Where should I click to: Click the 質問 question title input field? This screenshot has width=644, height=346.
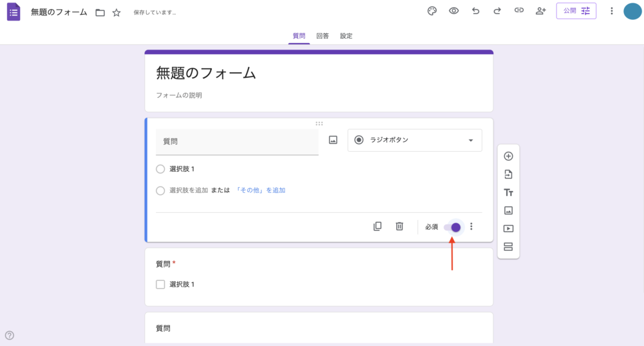[x=237, y=142]
